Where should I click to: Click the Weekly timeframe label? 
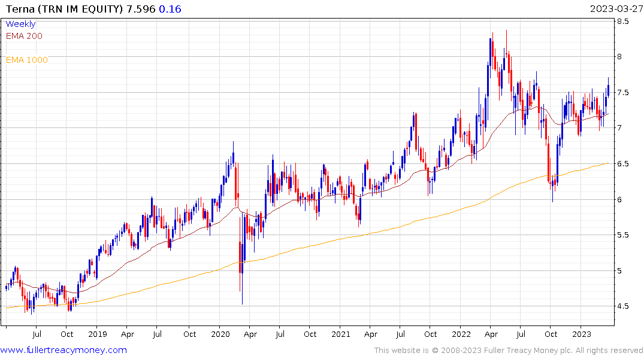[x=20, y=24]
